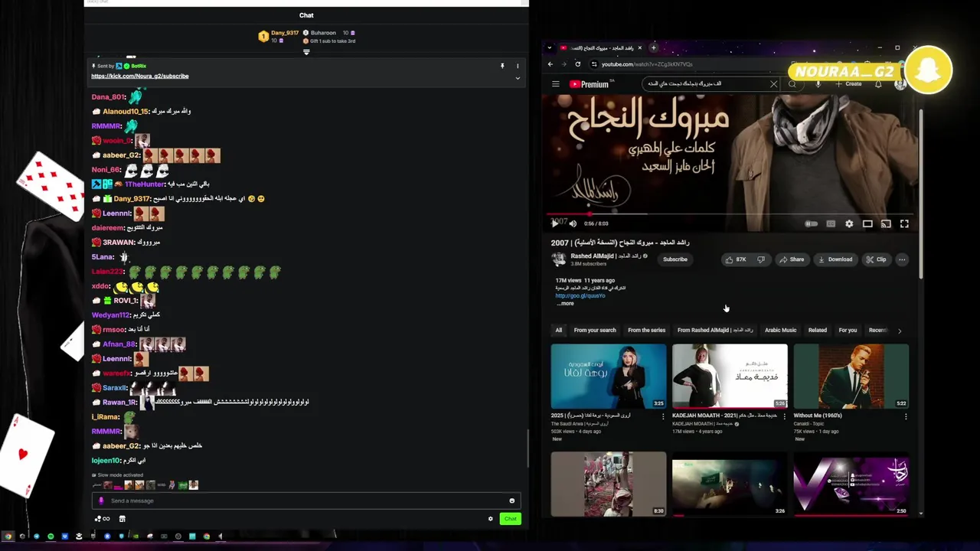This screenshot has width=980, height=551.
Task: Open YouTube player settings gear
Action: pos(849,223)
